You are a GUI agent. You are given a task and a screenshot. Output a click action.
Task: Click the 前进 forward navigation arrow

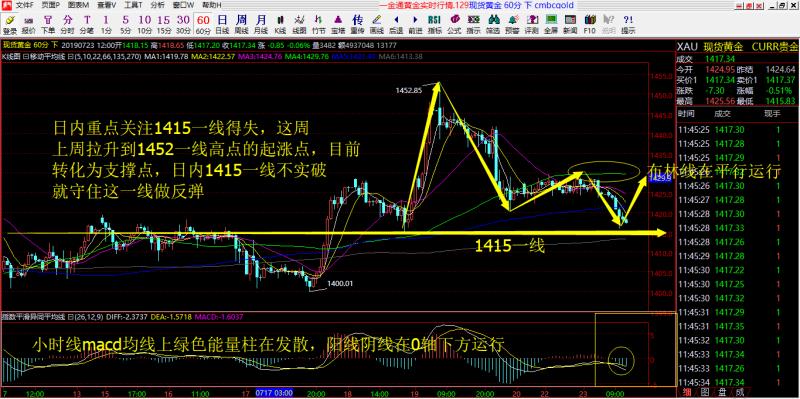415,24
